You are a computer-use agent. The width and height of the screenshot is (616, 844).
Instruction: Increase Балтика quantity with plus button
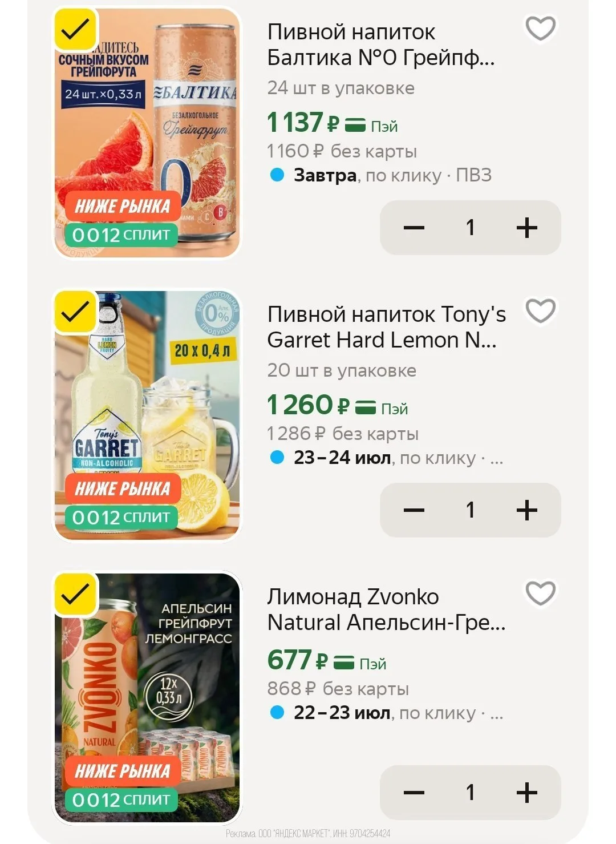526,228
